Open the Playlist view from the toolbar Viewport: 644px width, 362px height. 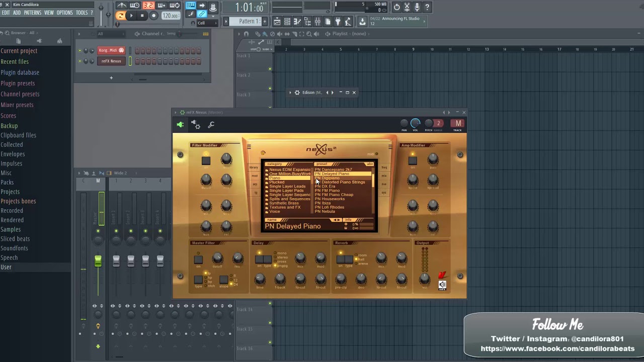click(277, 21)
